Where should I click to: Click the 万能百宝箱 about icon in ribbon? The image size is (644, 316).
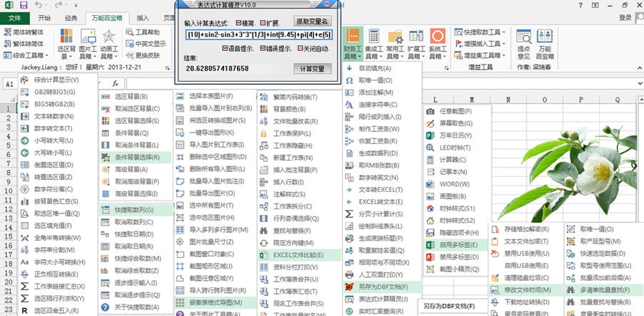545,44
